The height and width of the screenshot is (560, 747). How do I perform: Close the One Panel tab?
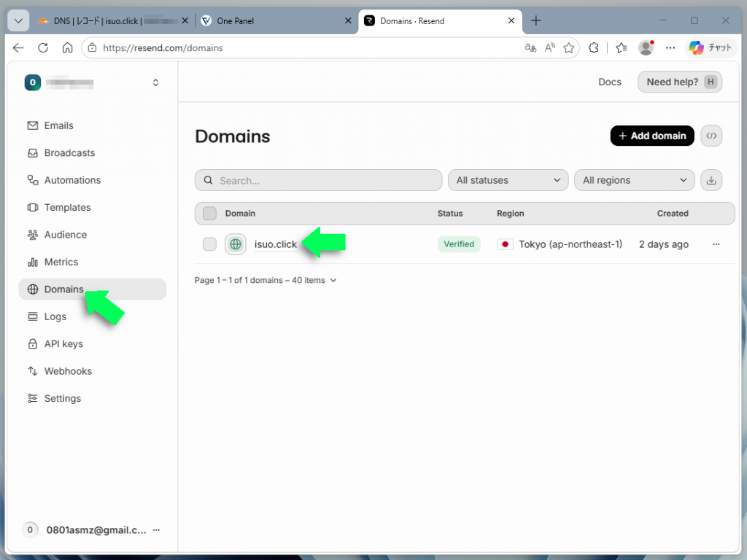tap(348, 21)
